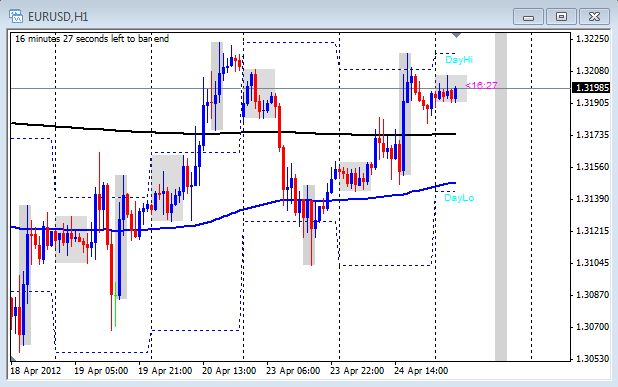
Task: Click the 1.30700 price scale value
Action: [592, 327]
